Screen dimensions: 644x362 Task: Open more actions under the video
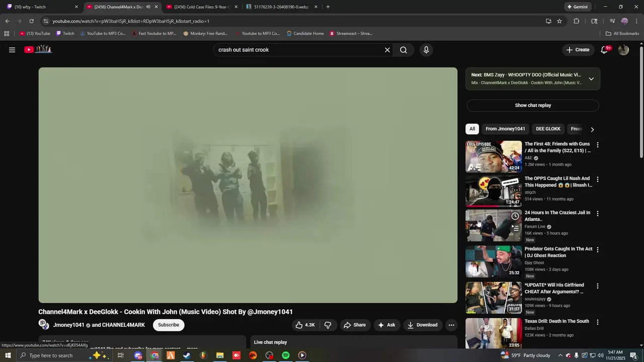[451, 325]
